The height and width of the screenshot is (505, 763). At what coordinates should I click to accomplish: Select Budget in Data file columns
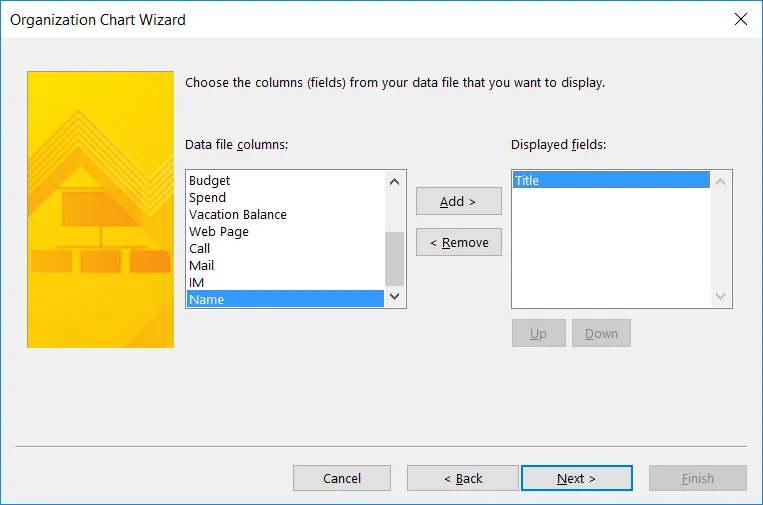285,180
